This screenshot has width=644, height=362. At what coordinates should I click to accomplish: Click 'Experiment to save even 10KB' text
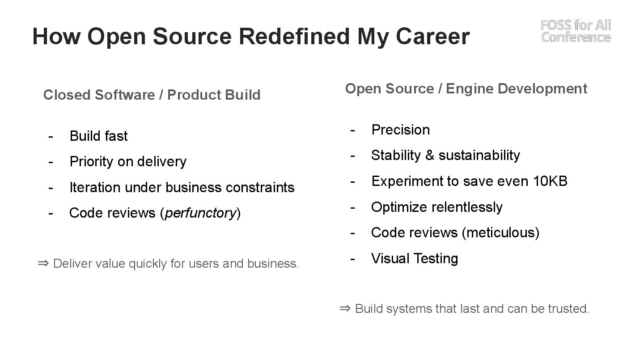pos(469,181)
